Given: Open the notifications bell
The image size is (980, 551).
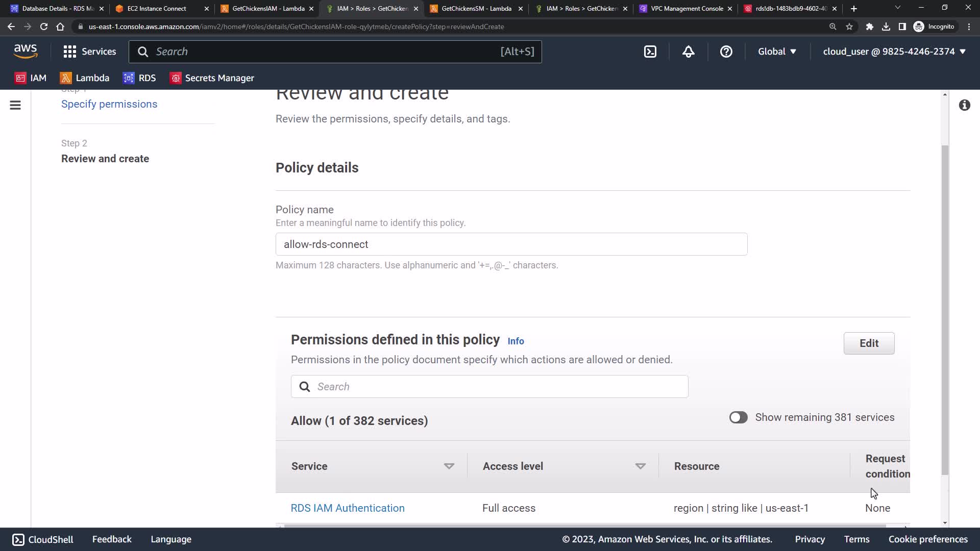Looking at the screenshot, I should point(688,52).
